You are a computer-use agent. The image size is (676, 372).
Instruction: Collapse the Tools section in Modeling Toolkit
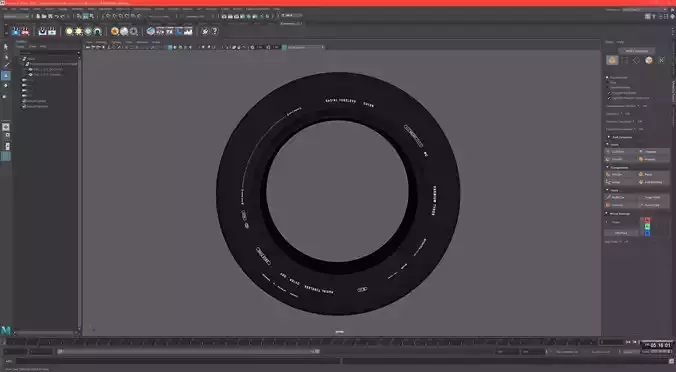[608, 190]
